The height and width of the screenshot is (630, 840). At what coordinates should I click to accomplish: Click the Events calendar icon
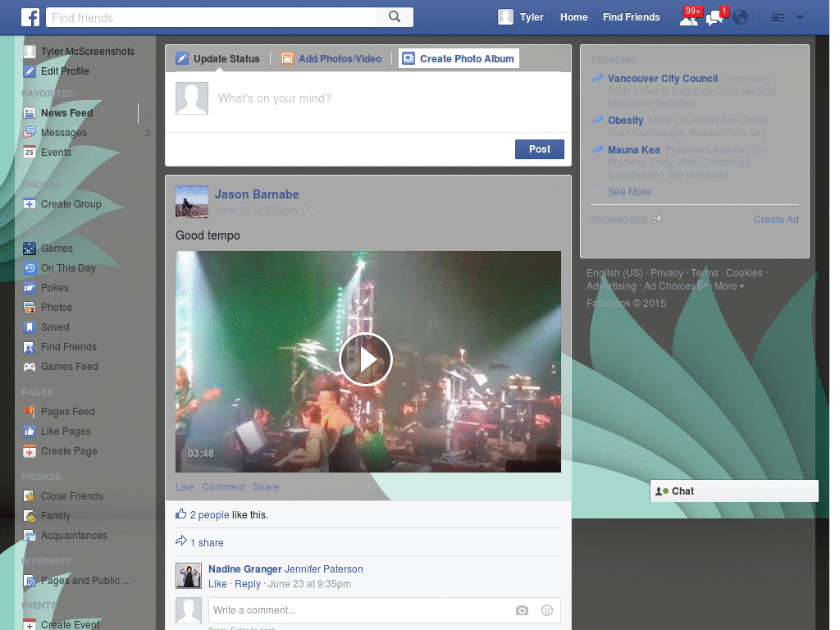(x=30, y=152)
